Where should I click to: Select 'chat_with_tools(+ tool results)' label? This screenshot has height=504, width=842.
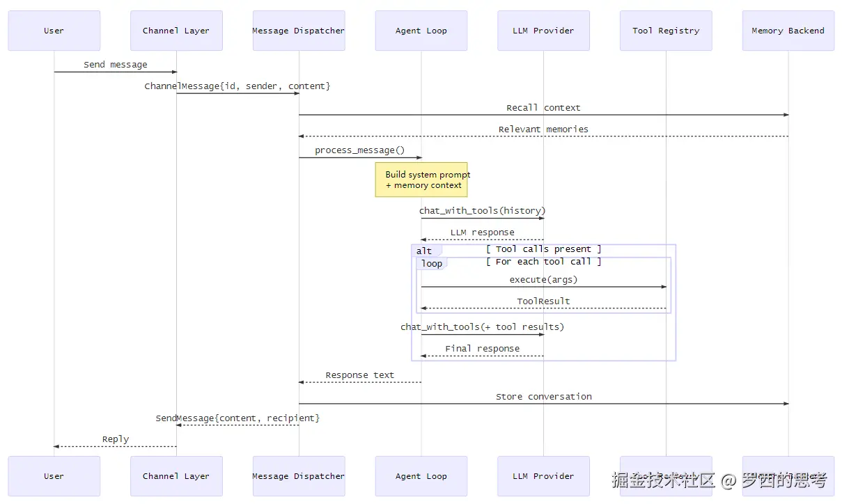tap(483, 327)
